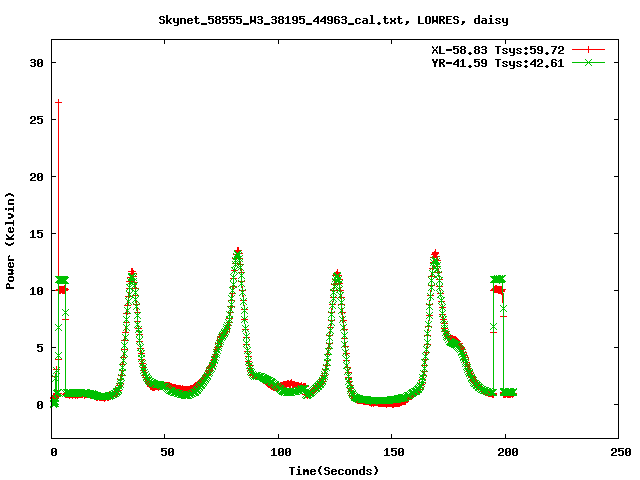
Task: Select the XL-58.83 Tsys:59.72 legend entry
Action: tap(498, 50)
